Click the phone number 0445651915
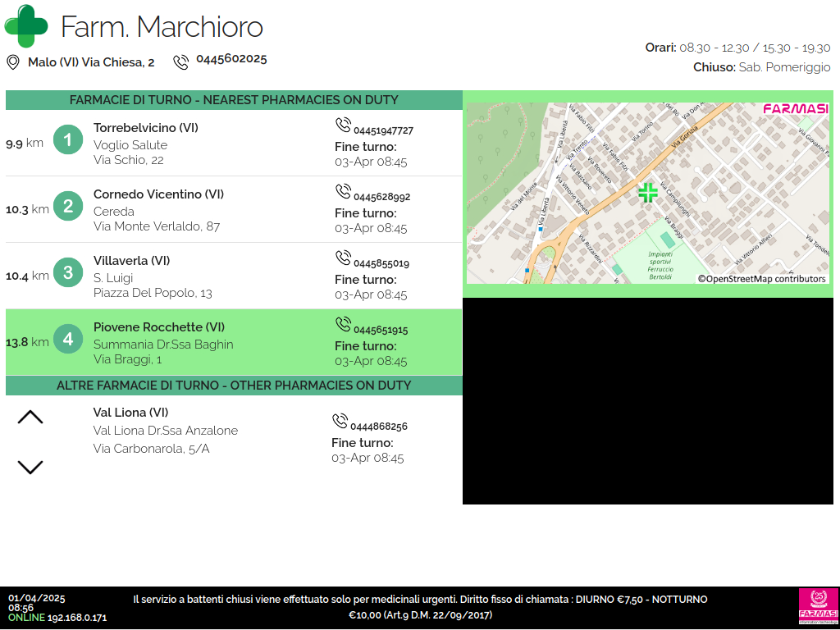This screenshot has height=630, width=840. pyautogui.click(x=381, y=331)
